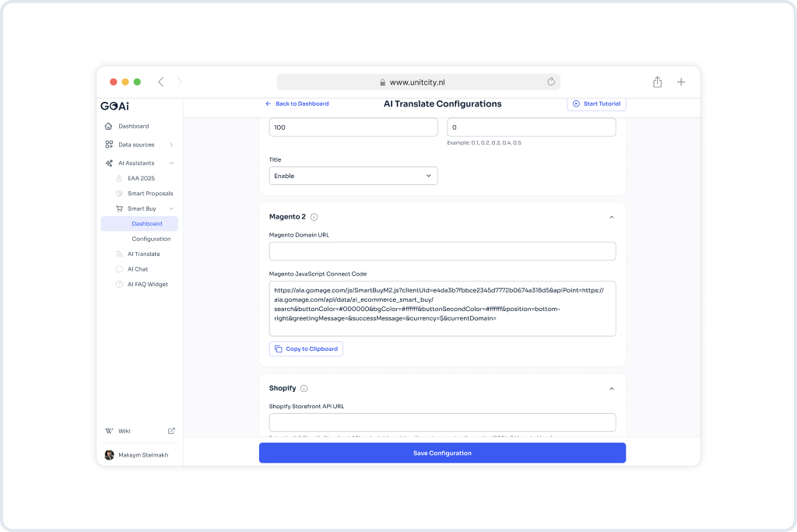The width and height of the screenshot is (797, 532).
Task: Click the Shopify Storefront API URL field
Action: [x=442, y=422]
